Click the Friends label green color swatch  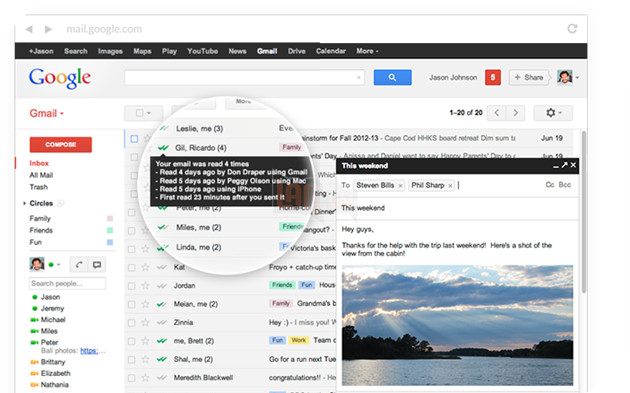(110, 230)
